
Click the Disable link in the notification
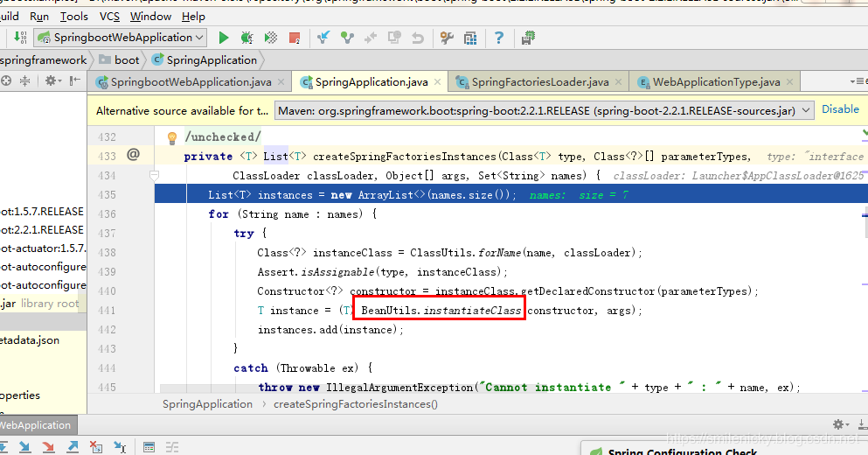(840, 109)
